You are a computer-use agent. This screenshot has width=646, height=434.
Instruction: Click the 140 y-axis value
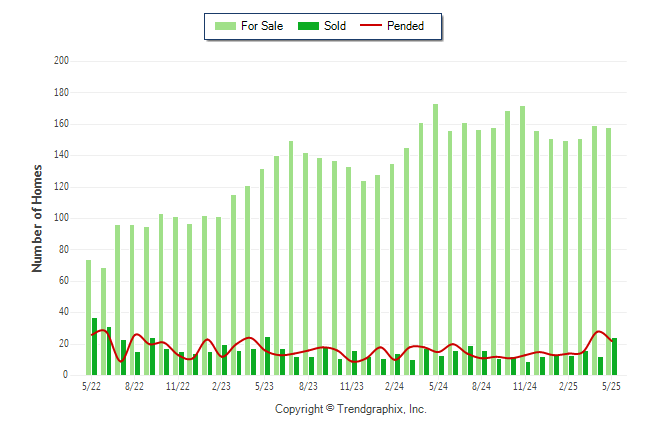61,155
